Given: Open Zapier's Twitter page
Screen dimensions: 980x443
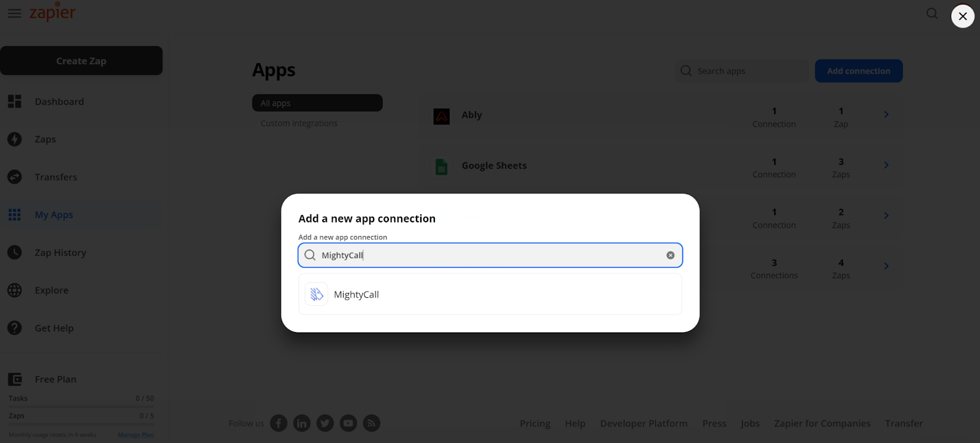Looking at the screenshot, I should [x=325, y=423].
